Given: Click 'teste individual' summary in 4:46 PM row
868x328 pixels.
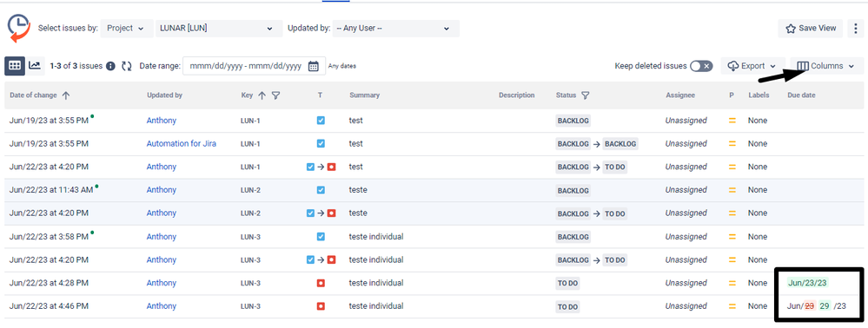Looking at the screenshot, I should pos(376,306).
